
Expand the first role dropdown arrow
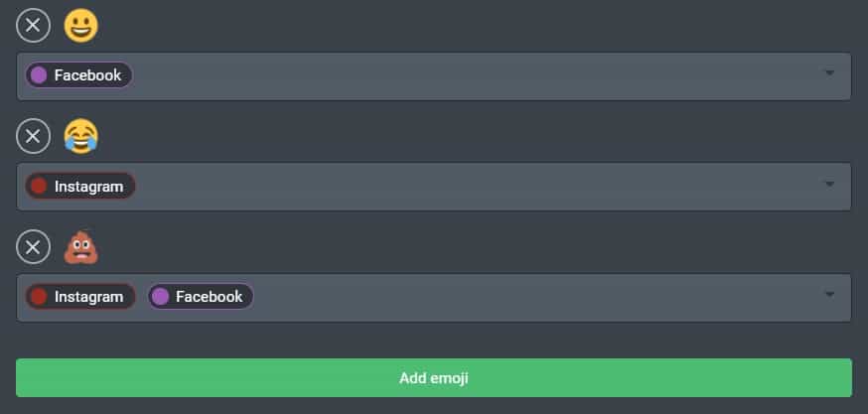pyautogui.click(x=829, y=73)
